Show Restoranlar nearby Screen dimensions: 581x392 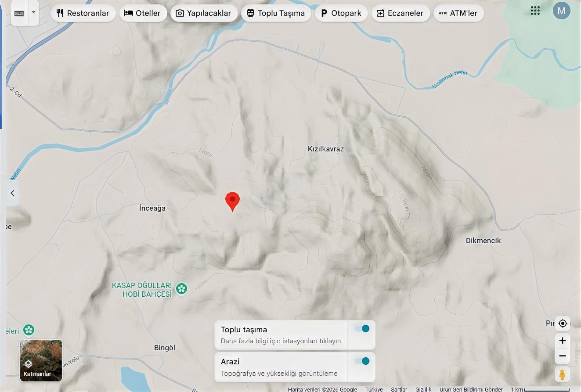point(83,13)
